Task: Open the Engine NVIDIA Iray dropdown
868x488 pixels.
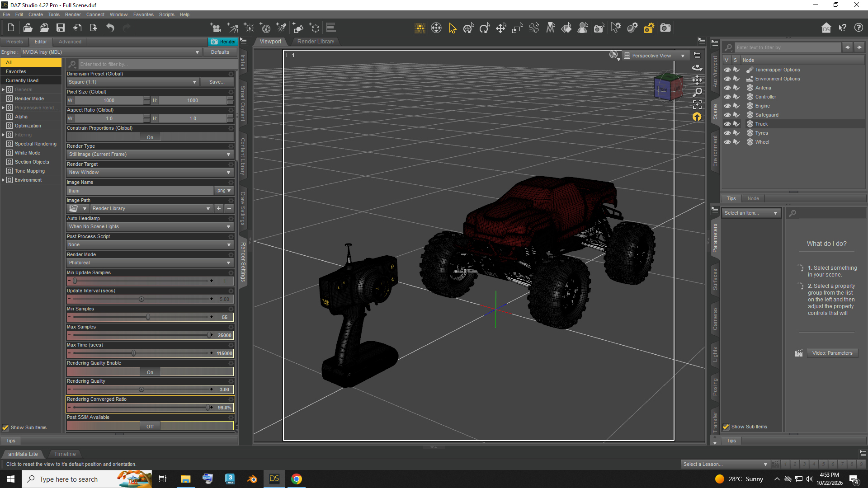Action: pyautogui.click(x=111, y=52)
